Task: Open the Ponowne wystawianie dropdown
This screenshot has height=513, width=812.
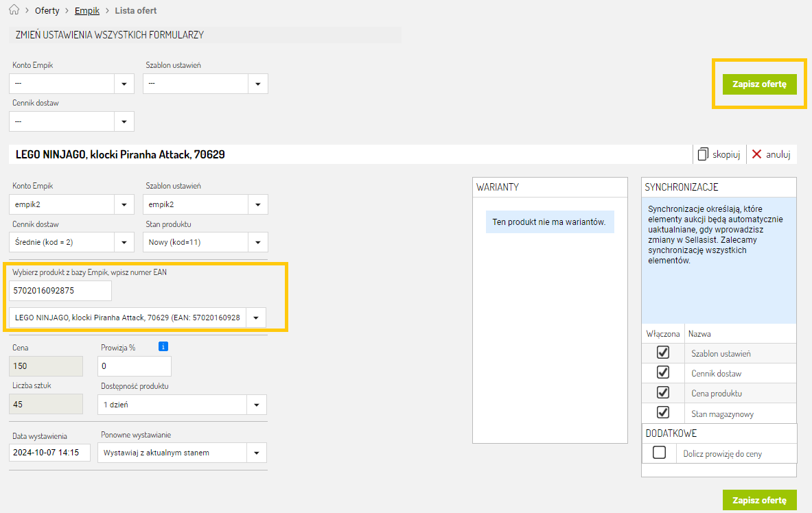Action: click(257, 453)
